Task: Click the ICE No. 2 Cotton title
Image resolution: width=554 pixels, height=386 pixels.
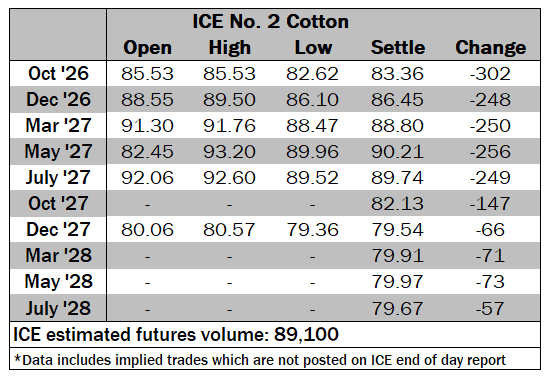Action: click(x=270, y=22)
